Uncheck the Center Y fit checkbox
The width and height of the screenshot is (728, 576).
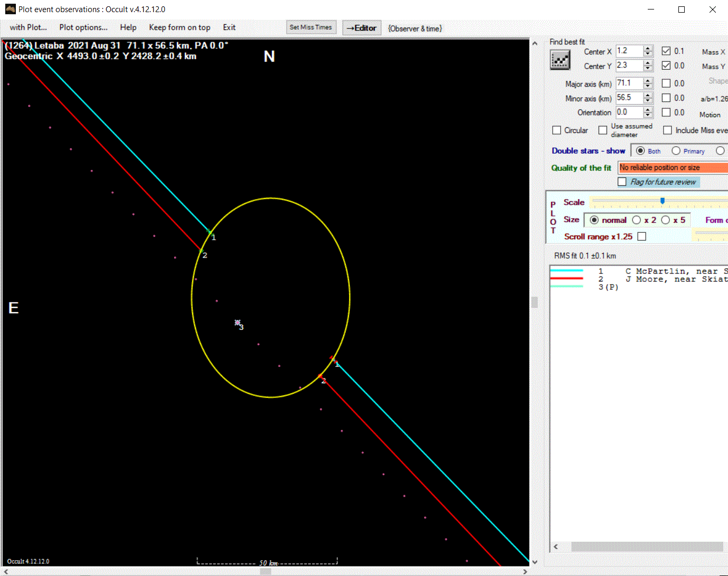(666, 65)
